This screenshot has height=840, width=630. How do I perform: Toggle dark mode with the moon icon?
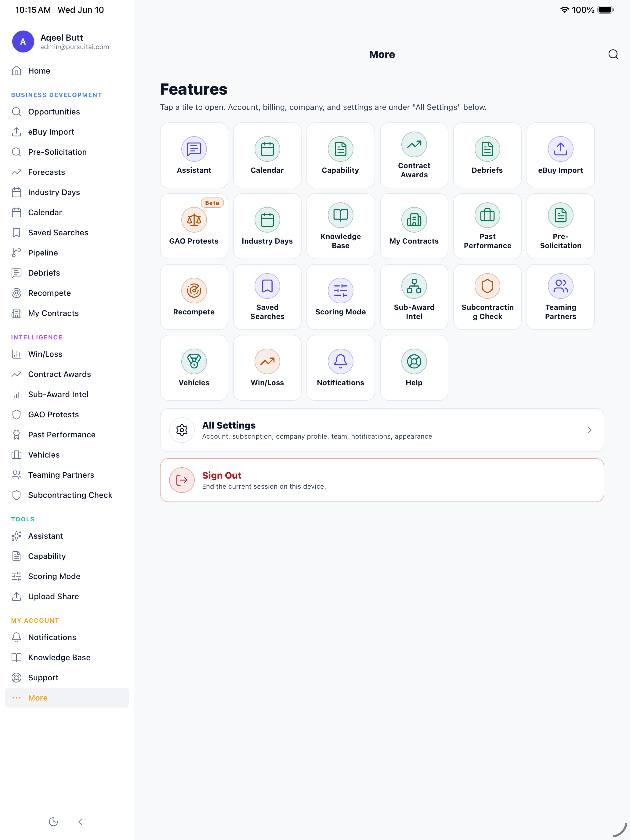pos(53,821)
